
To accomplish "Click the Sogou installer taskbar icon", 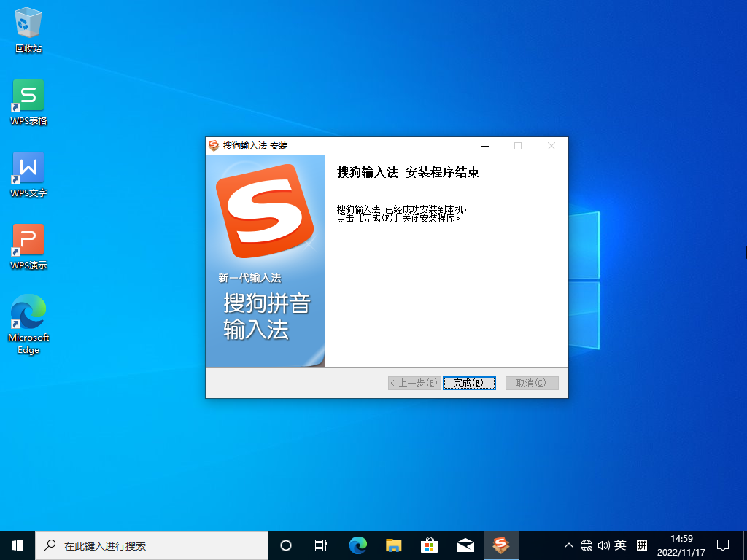I will click(500, 545).
